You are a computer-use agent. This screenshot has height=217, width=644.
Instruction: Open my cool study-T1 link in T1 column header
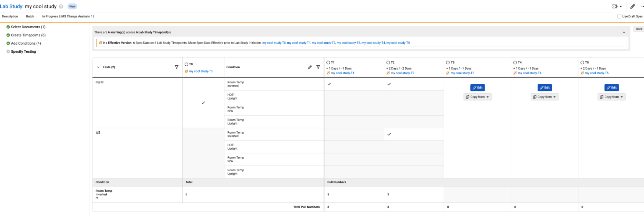point(342,73)
